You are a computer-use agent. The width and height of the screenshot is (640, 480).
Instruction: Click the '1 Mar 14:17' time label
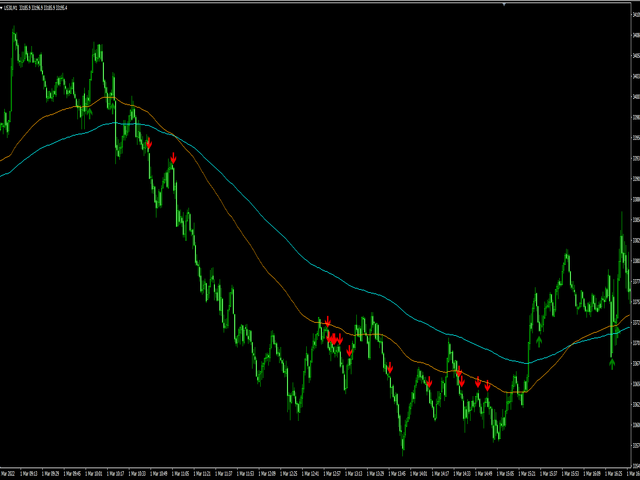440,474
